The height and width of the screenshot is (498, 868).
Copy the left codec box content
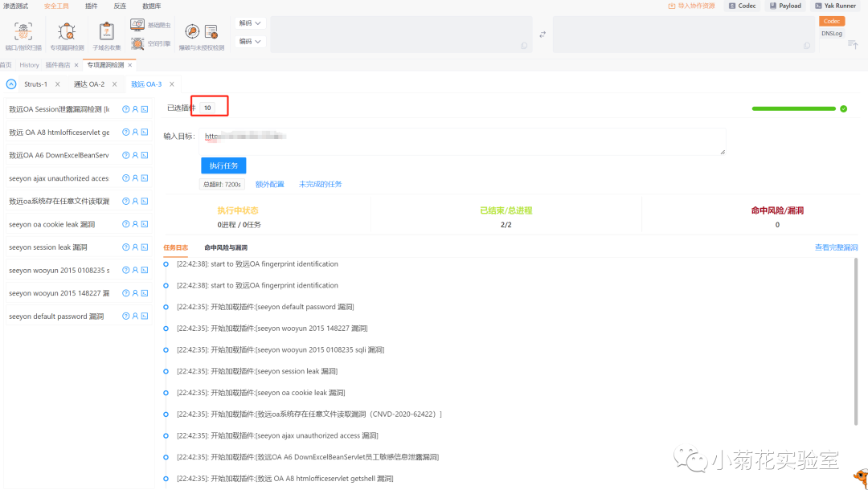point(524,45)
